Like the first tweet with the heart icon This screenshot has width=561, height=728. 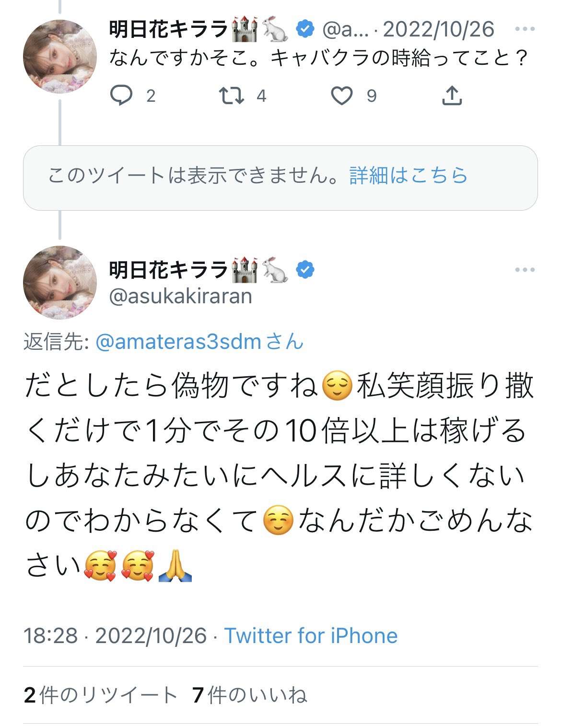[342, 95]
